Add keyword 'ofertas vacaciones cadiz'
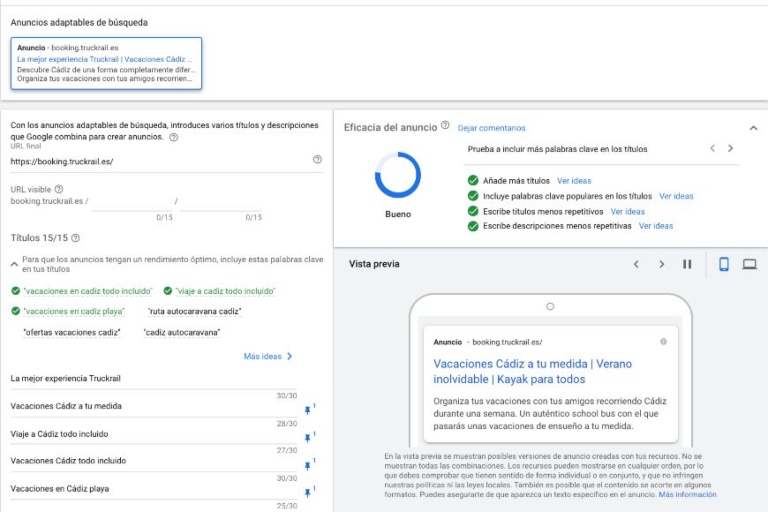The width and height of the screenshot is (768, 512). [72, 332]
